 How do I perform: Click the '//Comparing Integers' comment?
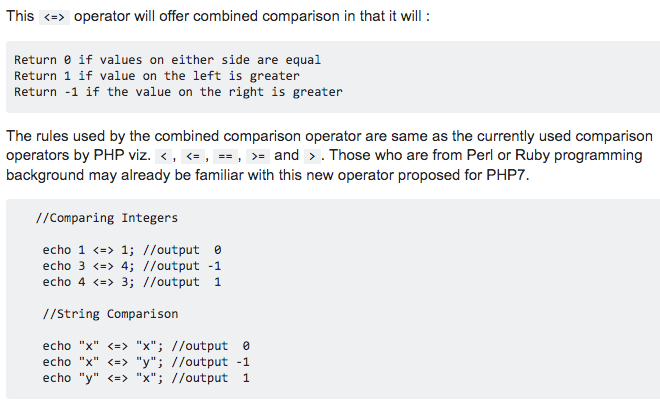pos(106,218)
